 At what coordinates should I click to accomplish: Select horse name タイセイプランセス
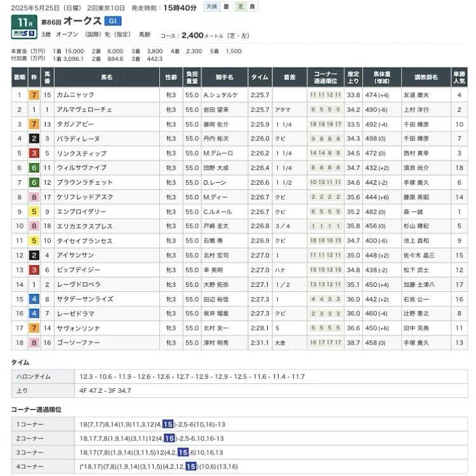84,241
